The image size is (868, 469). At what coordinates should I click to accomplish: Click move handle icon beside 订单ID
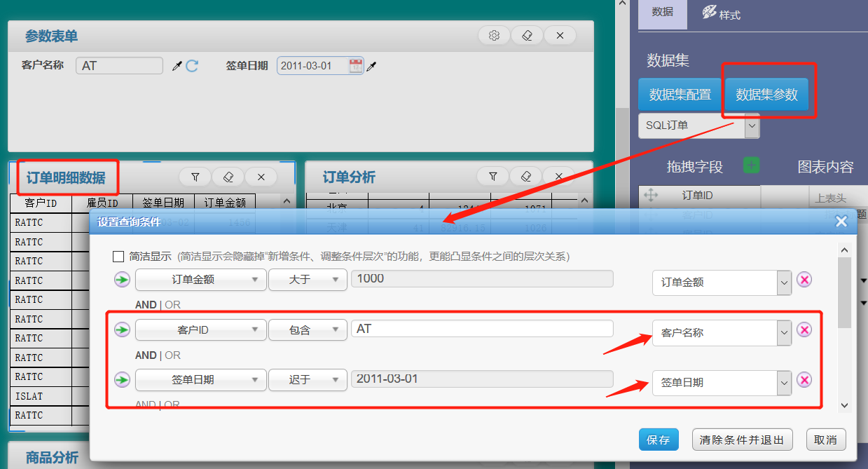click(x=651, y=196)
